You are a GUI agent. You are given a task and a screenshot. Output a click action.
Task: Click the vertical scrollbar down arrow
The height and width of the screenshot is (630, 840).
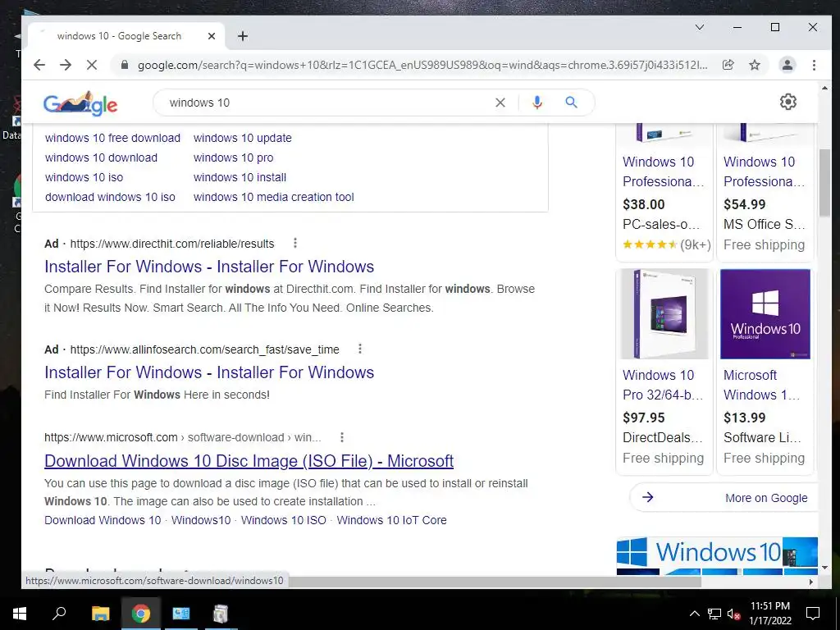(x=824, y=568)
